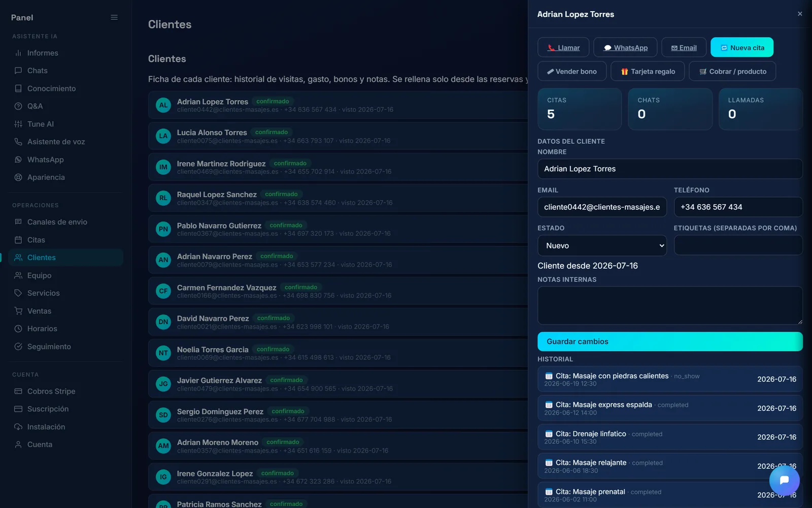Screen dimensions: 812x508
Task: Click the Clientes sidebar icon
Action: tap(18, 258)
